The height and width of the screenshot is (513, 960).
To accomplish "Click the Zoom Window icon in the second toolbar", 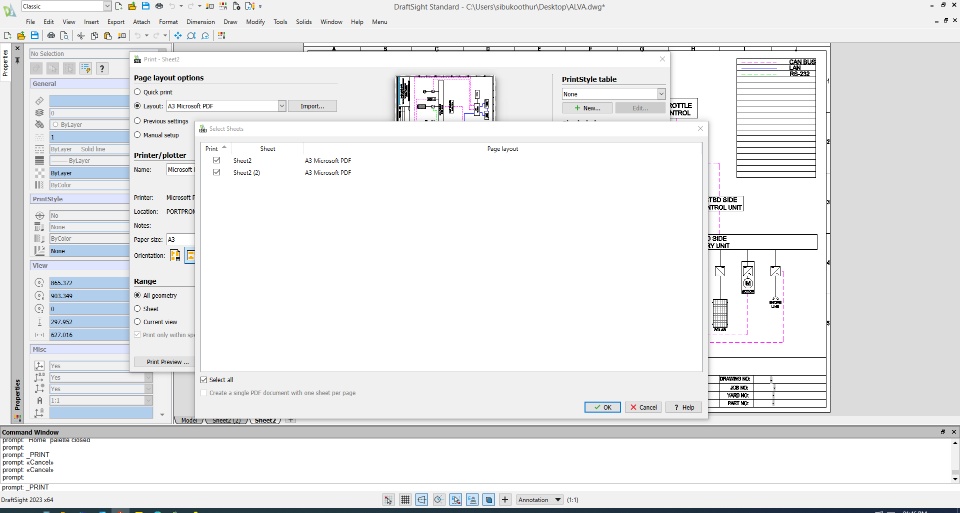I will click(191, 36).
